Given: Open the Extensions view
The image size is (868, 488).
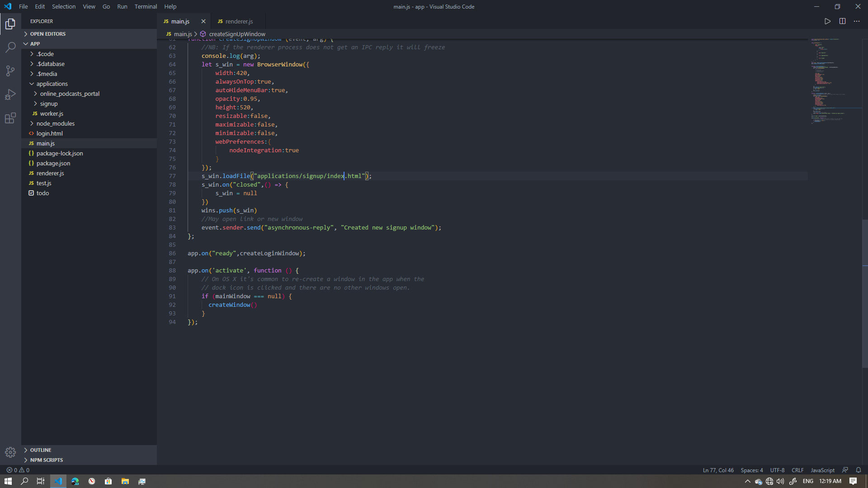Looking at the screenshot, I should pos(10,118).
